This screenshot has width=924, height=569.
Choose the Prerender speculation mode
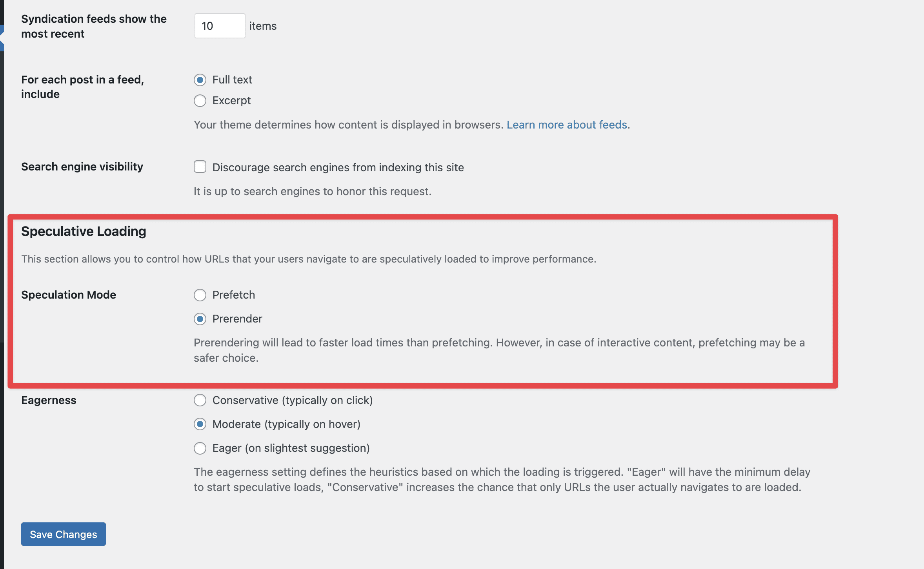[200, 319]
